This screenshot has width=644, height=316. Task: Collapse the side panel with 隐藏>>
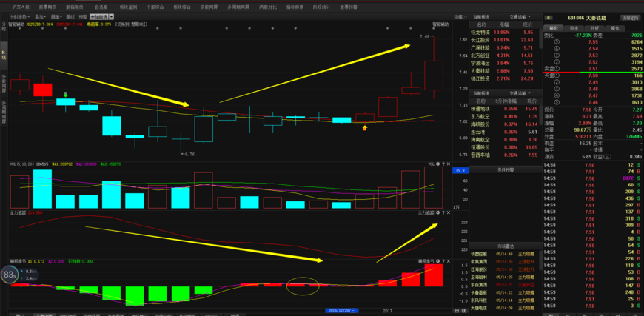pyautogui.click(x=460, y=17)
